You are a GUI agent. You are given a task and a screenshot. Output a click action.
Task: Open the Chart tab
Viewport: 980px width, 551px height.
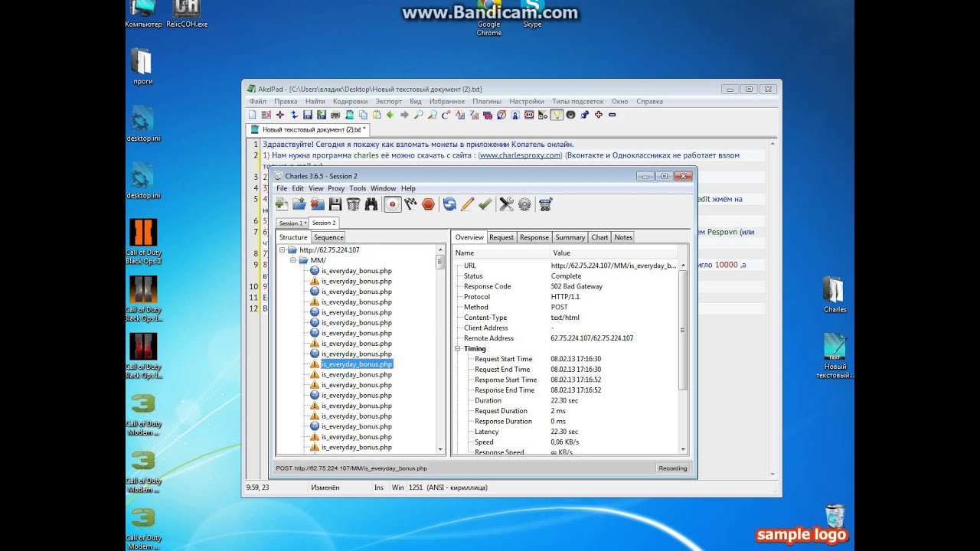click(x=600, y=237)
